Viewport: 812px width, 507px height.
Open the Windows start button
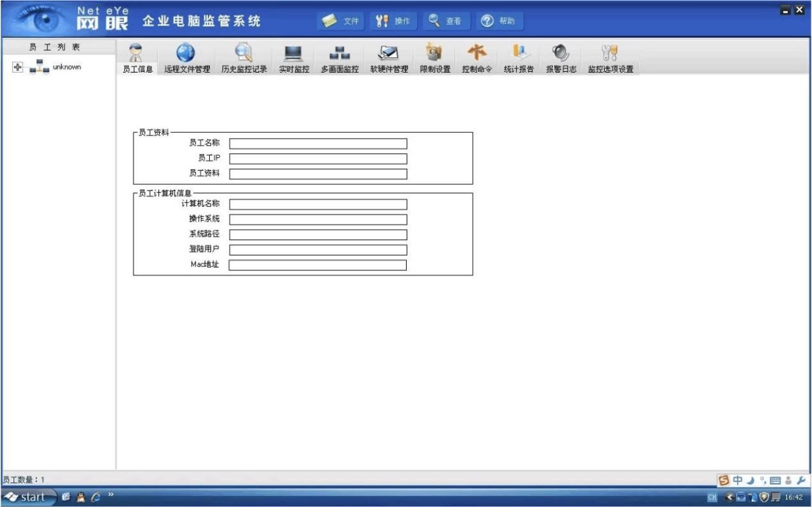tap(26, 497)
